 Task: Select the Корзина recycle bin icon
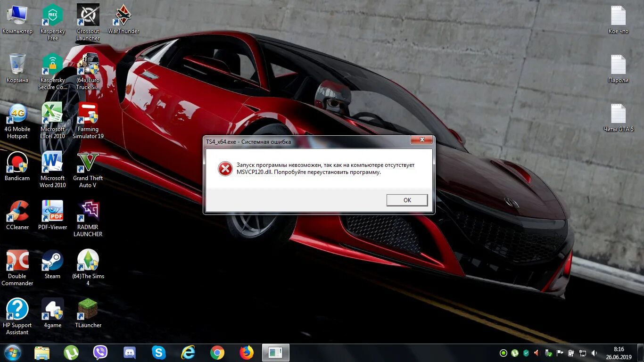(17, 68)
